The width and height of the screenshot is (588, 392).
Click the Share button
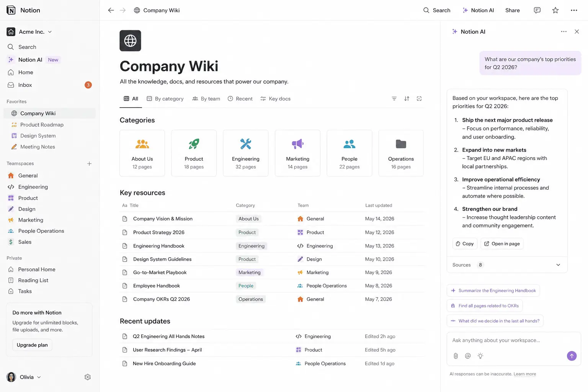512,10
